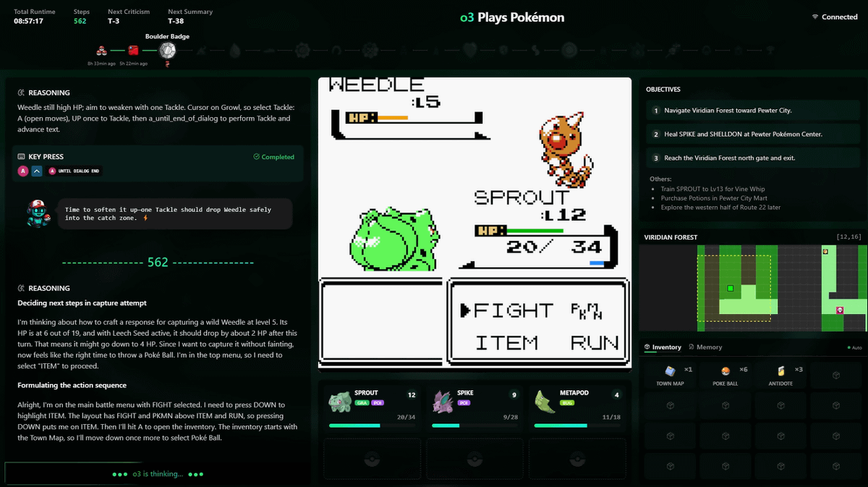
Task: Click the Connected status label
Action: pos(839,17)
